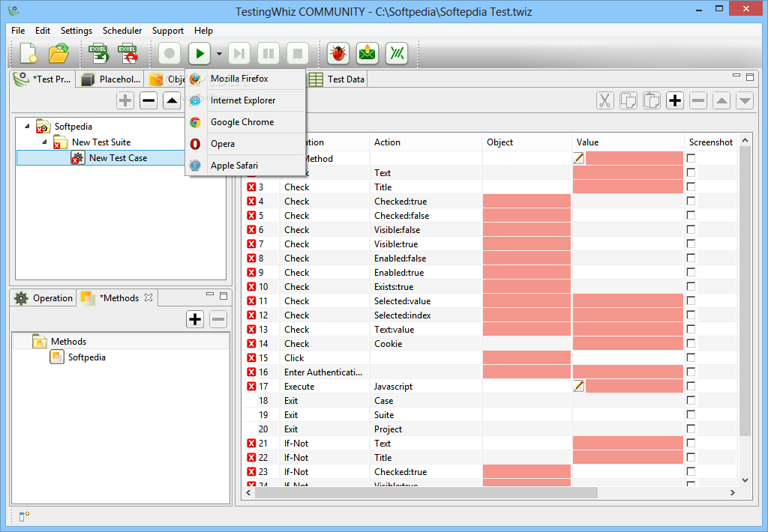Switch to the Test Data tab
768x532 pixels.
click(337, 79)
